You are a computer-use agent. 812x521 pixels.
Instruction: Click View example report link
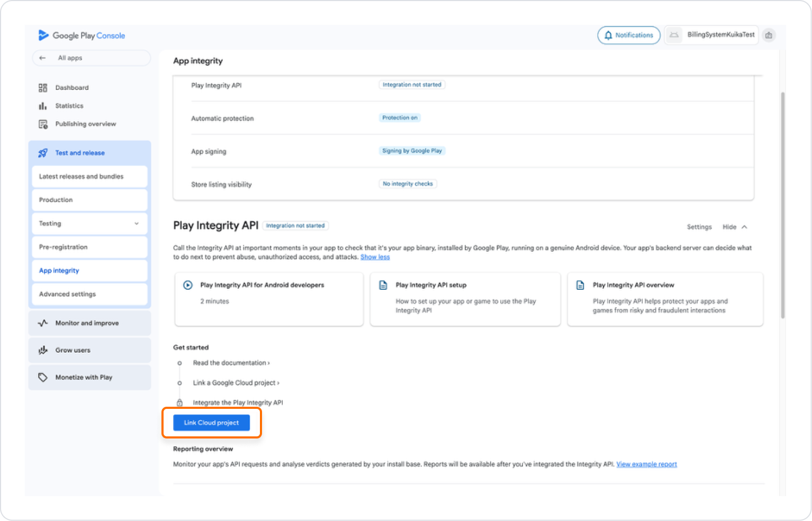tap(646, 464)
